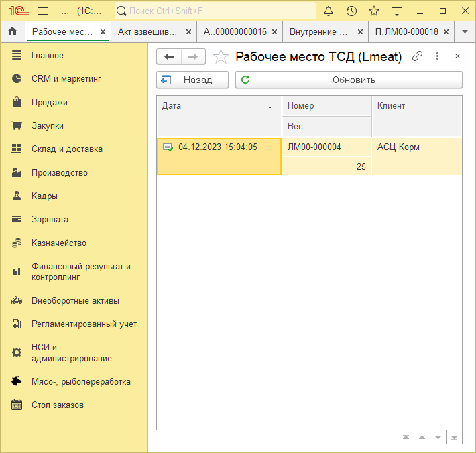
Task: Click the Номер column header
Action: point(327,106)
